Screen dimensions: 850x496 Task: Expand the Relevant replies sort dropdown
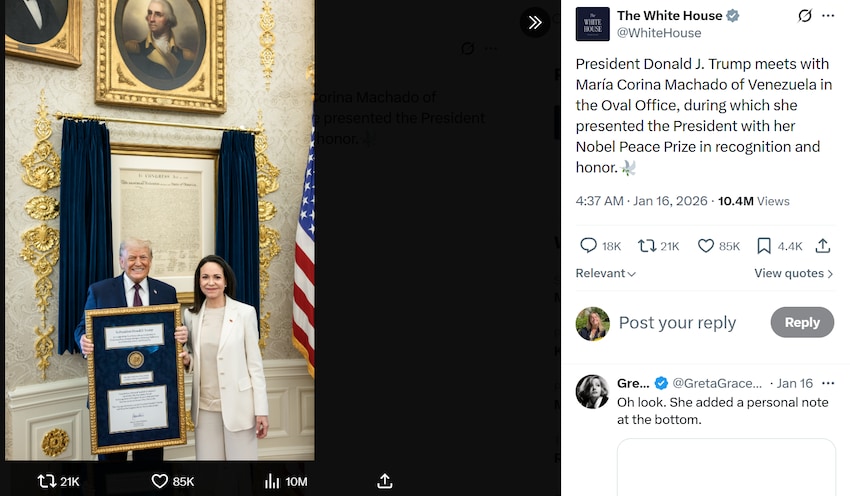point(606,274)
